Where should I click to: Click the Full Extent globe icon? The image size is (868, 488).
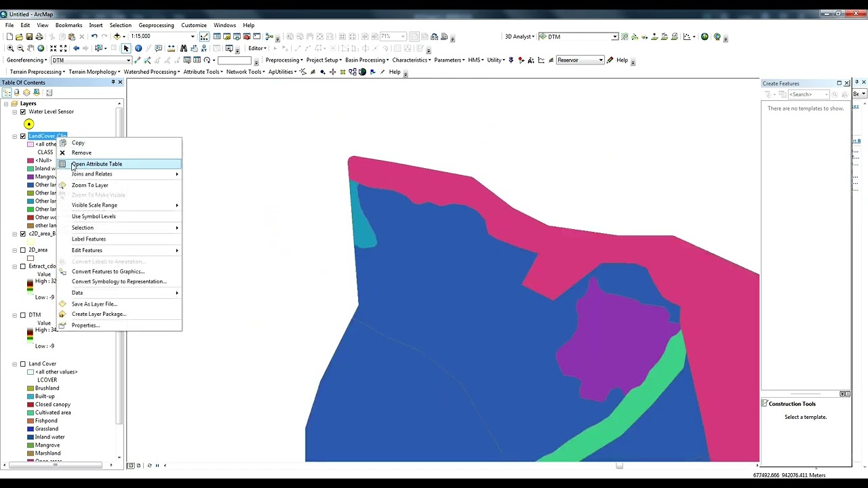tap(41, 48)
